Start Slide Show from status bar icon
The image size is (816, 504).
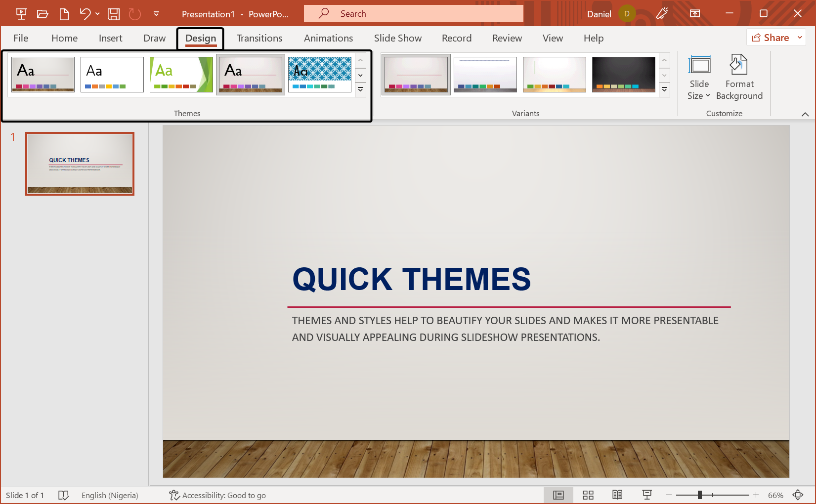[646, 495]
